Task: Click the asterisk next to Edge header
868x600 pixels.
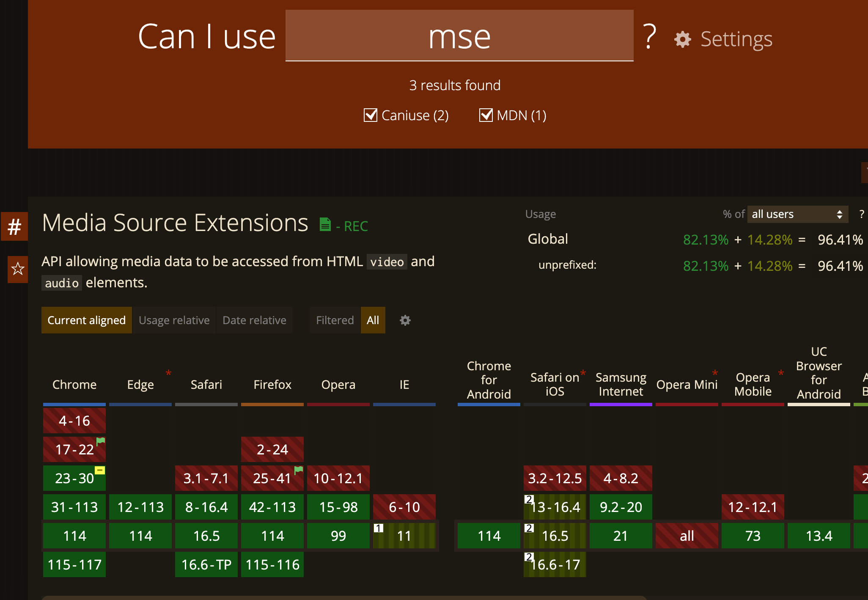Action: coord(168,373)
